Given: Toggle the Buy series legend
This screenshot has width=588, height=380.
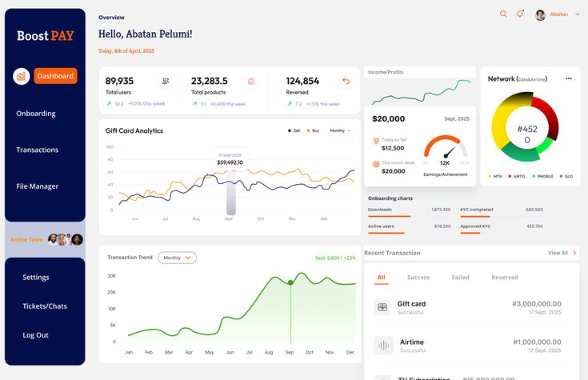Looking at the screenshot, I should click(312, 130).
